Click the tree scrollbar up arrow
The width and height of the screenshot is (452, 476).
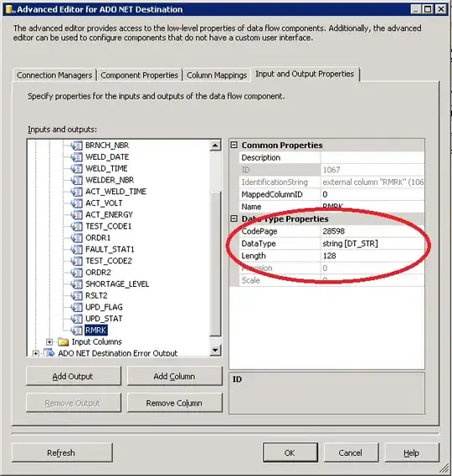point(215,146)
